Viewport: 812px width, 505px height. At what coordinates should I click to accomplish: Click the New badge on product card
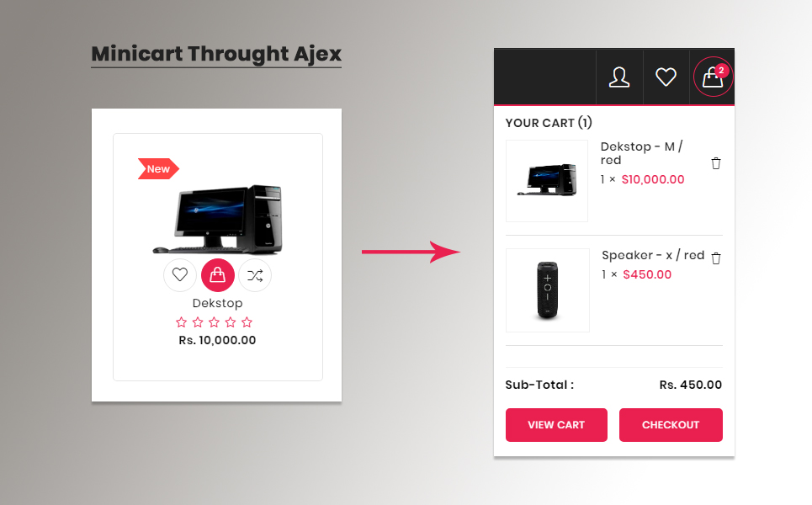(158, 169)
